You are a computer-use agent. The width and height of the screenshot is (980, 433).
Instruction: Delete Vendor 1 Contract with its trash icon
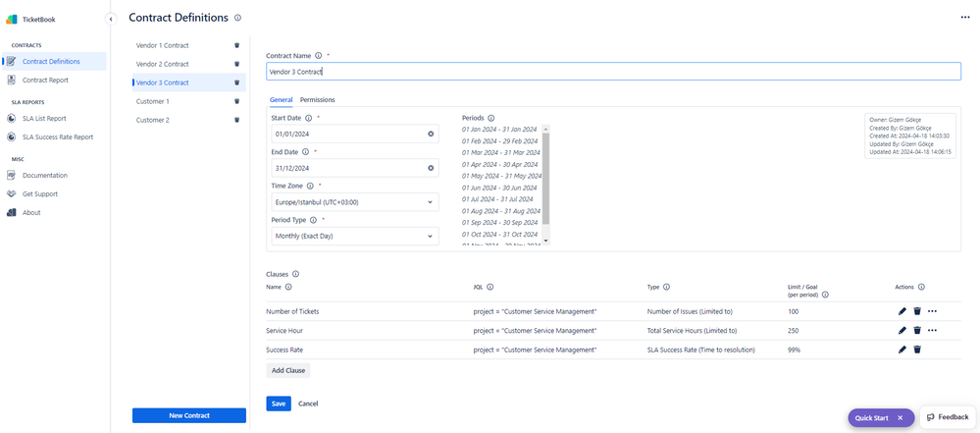point(236,46)
